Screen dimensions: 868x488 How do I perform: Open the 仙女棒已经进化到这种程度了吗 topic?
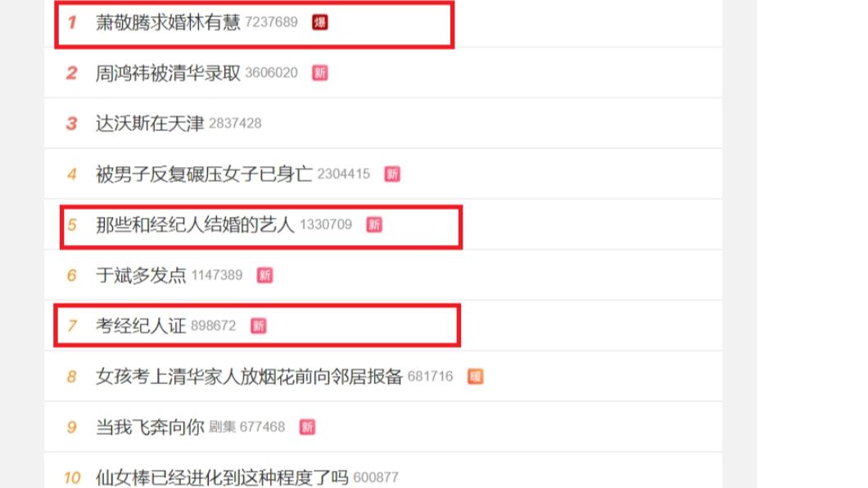pyautogui.click(x=222, y=477)
